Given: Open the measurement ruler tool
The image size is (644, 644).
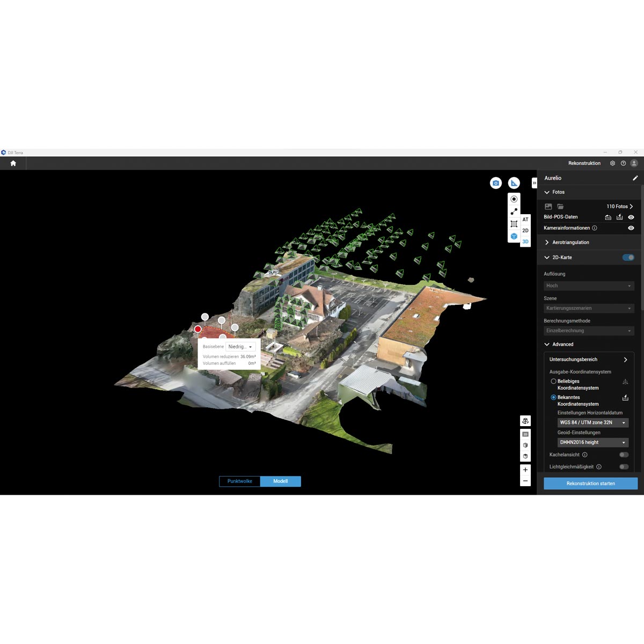Looking at the screenshot, I should tap(514, 183).
